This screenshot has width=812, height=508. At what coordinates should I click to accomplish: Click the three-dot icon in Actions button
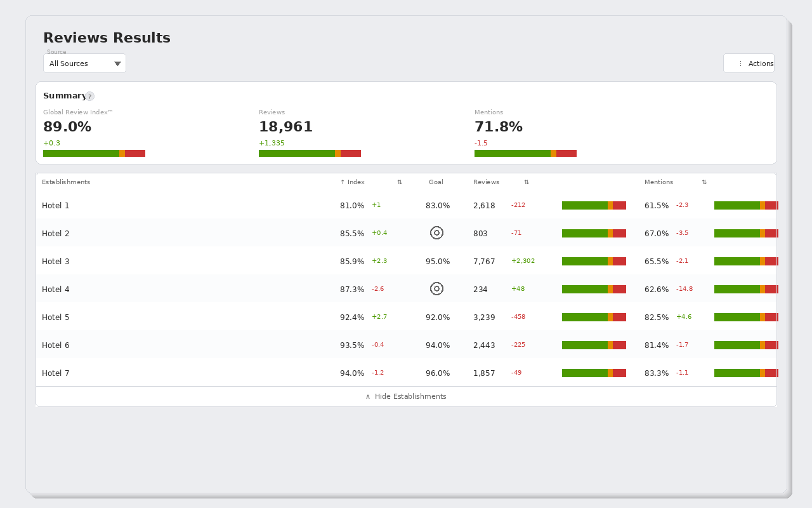click(740, 63)
